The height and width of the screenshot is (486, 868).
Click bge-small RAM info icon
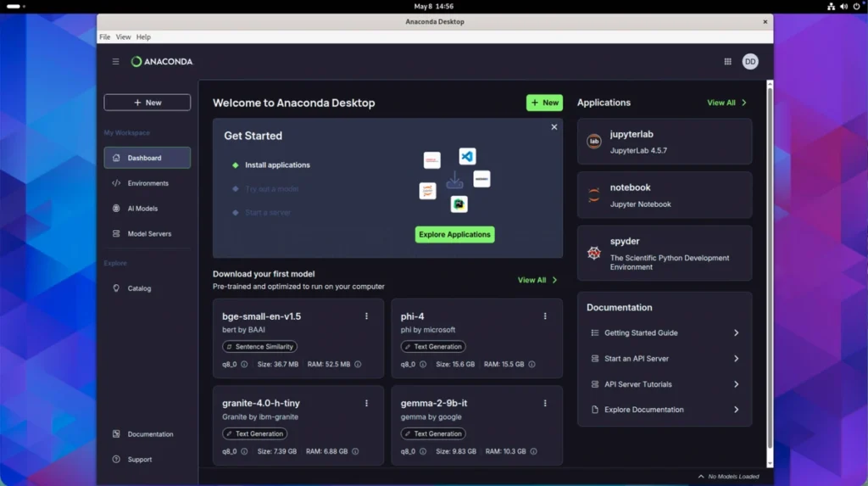(x=358, y=364)
